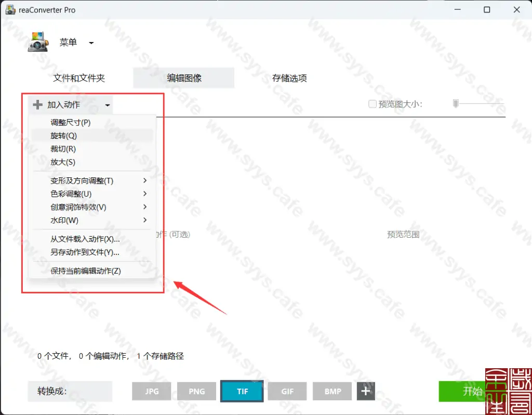Switch to the 文件和文件夹 tab
Screen dimensions: 532x415
pyautogui.click(x=79, y=77)
